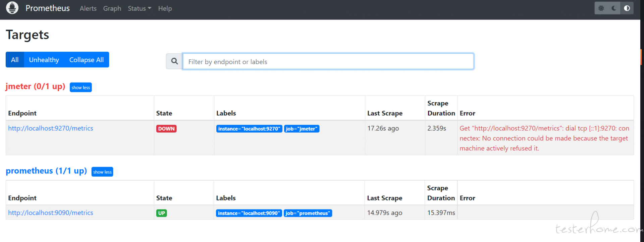Click the DOWN state badge
This screenshot has height=242, width=644.
pyautogui.click(x=166, y=129)
